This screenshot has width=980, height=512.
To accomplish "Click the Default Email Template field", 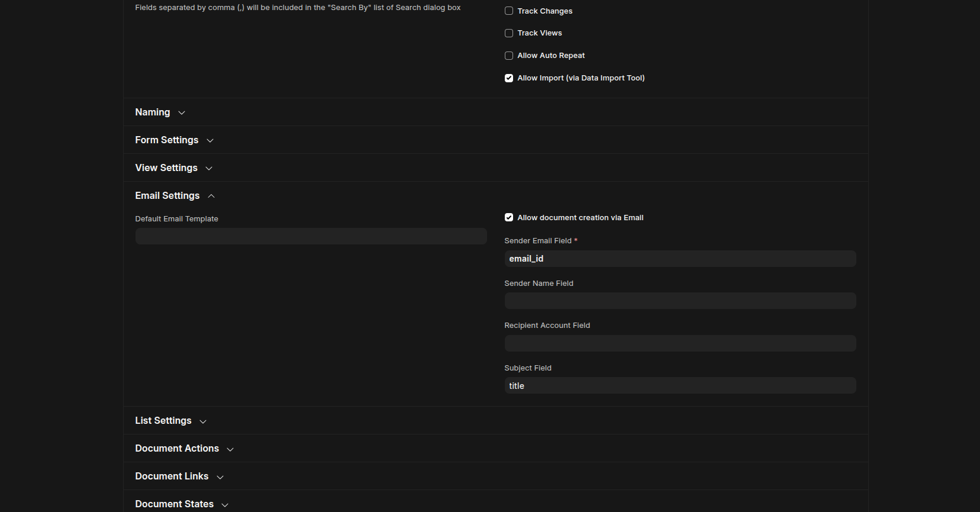I will point(311,237).
